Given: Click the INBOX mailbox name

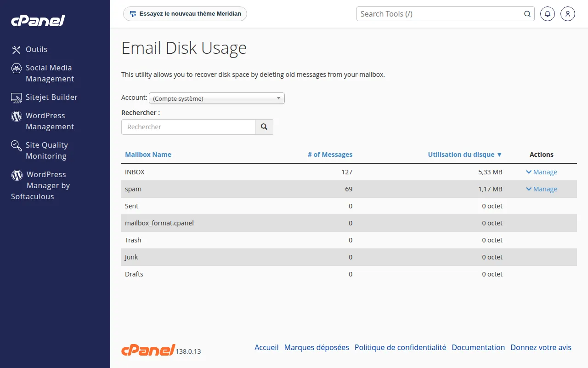Looking at the screenshot, I should [135, 172].
